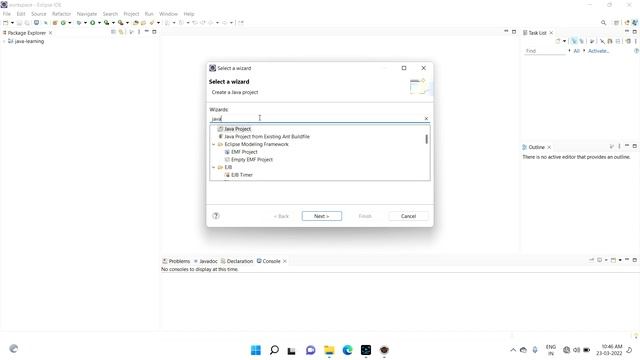Open Package Explorer view menu icon
Image resolution: width=640 pixels, height=360 pixels.
coord(139,32)
